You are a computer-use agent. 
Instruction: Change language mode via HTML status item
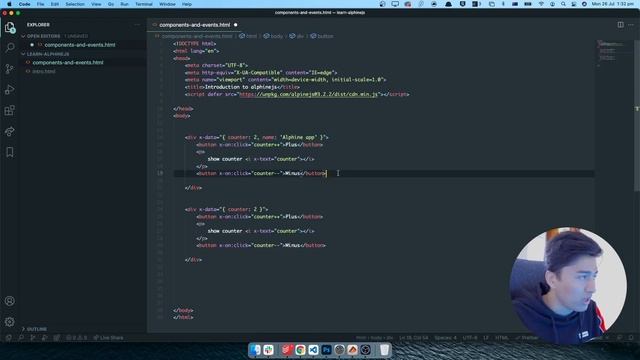pos(502,338)
